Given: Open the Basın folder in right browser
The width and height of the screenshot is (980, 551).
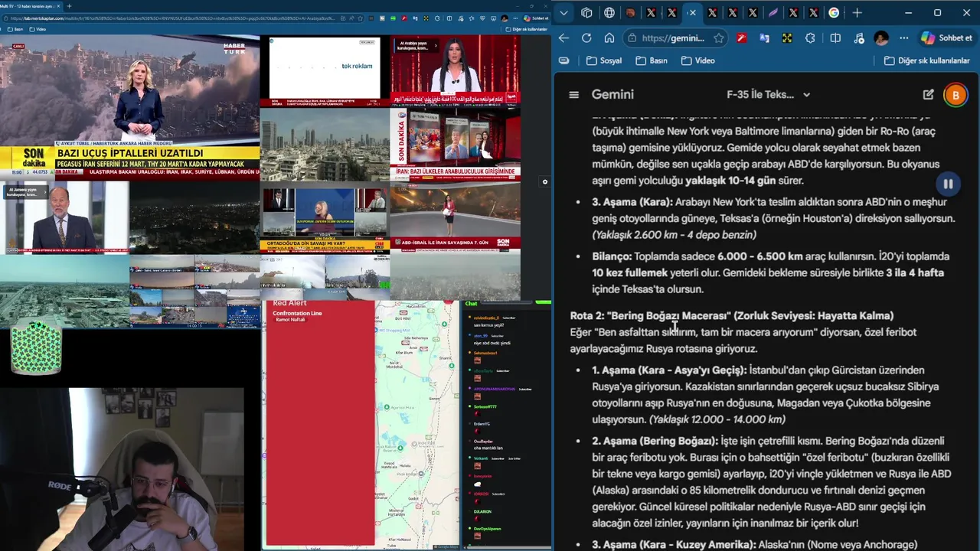Looking at the screenshot, I should click(651, 60).
